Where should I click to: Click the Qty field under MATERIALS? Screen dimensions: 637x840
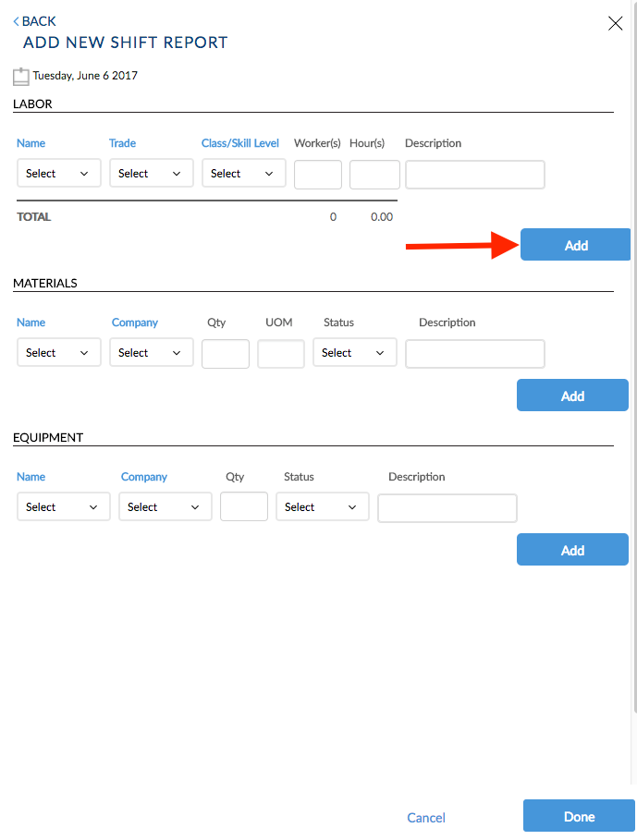(225, 352)
